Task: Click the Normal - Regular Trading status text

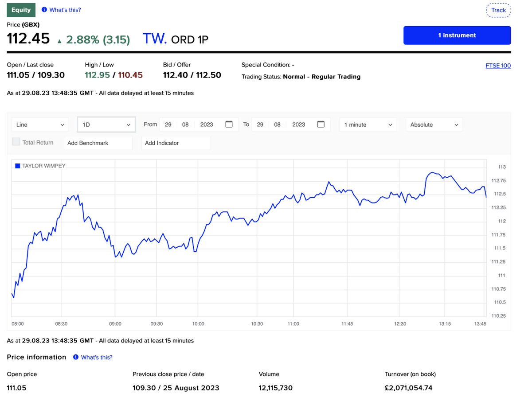Action: coord(322,77)
